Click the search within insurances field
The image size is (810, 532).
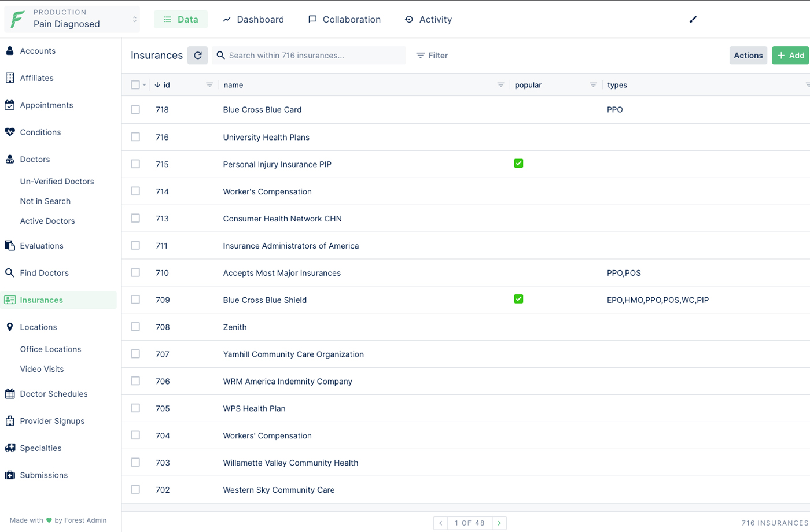pyautogui.click(x=309, y=56)
